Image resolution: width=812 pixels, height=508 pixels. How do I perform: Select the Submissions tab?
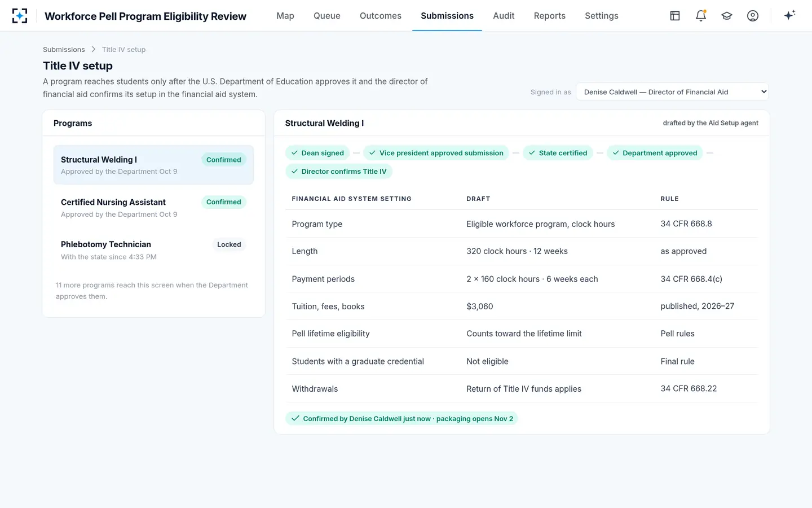[x=447, y=16]
